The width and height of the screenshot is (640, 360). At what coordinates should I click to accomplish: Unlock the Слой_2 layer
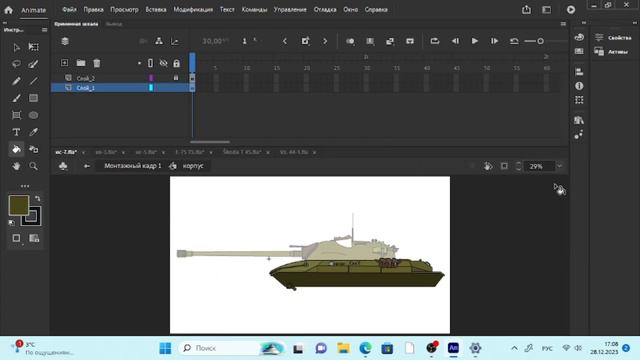click(x=176, y=78)
